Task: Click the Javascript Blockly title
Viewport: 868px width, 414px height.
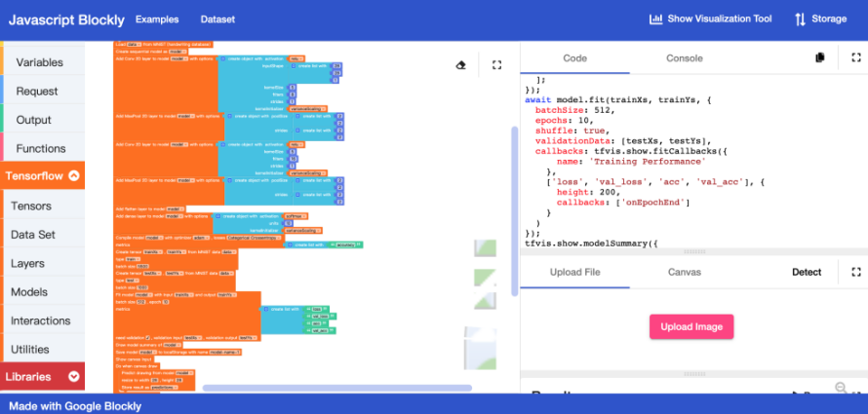Action: pos(66,19)
